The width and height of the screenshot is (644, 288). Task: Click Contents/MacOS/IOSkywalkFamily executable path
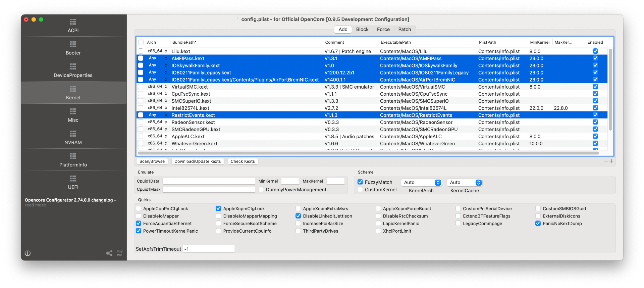point(419,65)
